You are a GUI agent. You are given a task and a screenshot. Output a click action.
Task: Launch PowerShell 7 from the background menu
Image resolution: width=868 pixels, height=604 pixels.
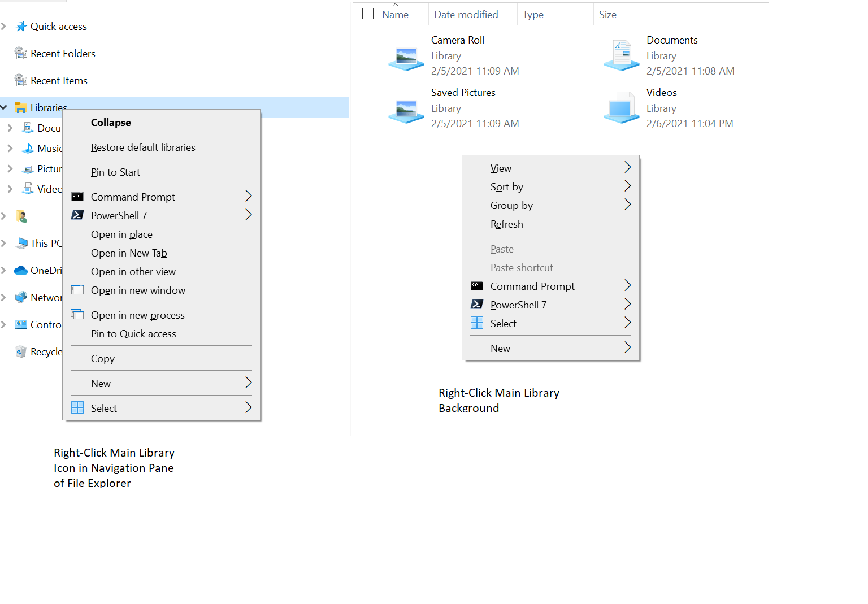point(518,305)
